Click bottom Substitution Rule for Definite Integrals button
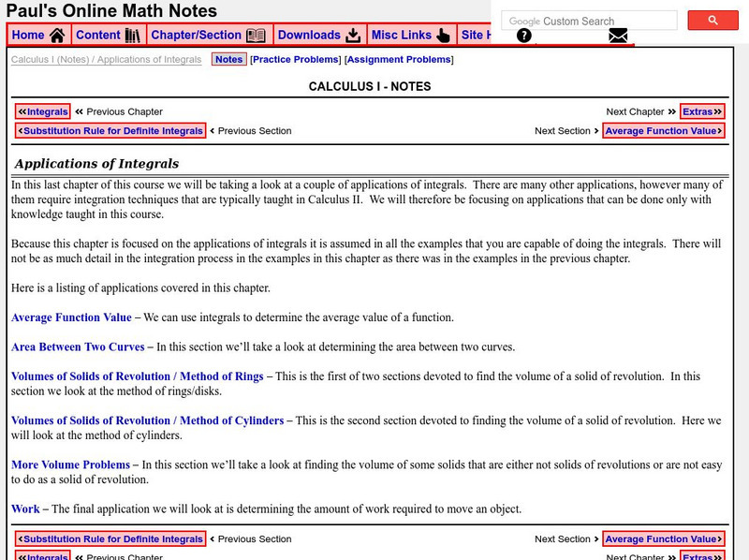This screenshot has width=749, height=560. click(110, 538)
